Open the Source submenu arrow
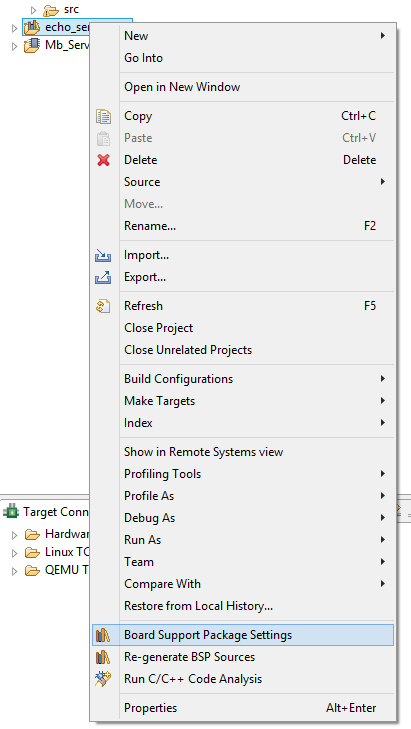Screen dimensions: 411x729 click(x=383, y=182)
